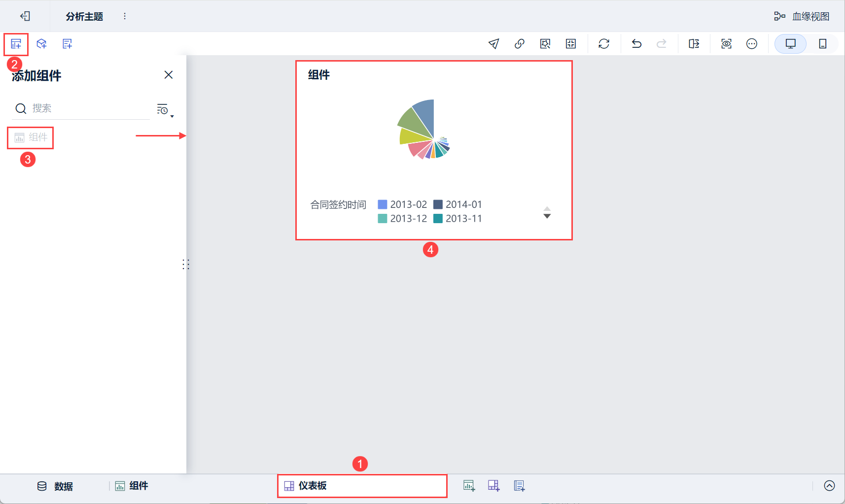Screen dimensions: 845x504
Task: Click the share/send paper-plane icon
Action: coord(493,44)
